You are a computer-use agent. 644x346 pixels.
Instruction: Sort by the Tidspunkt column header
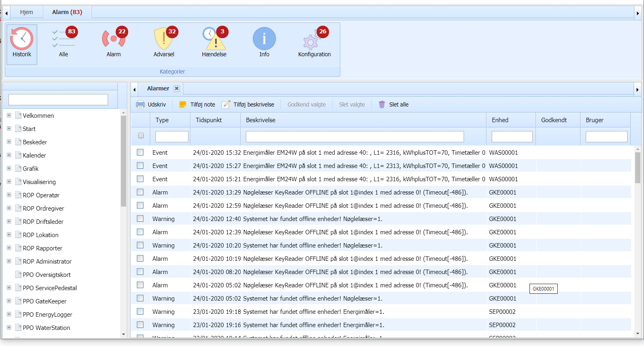pyautogui.click(x=215, y=120)
